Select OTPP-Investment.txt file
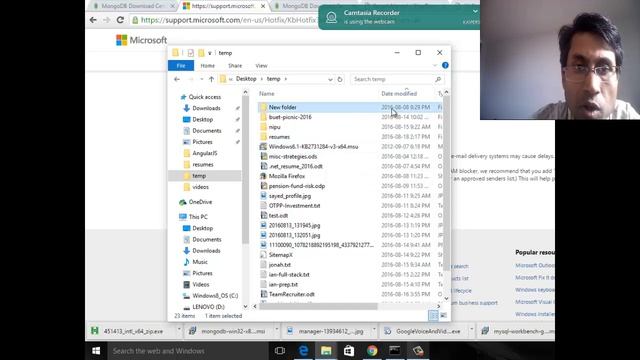Image resolution: width=640 pixels, height=360 pixels. pos(294,206)
